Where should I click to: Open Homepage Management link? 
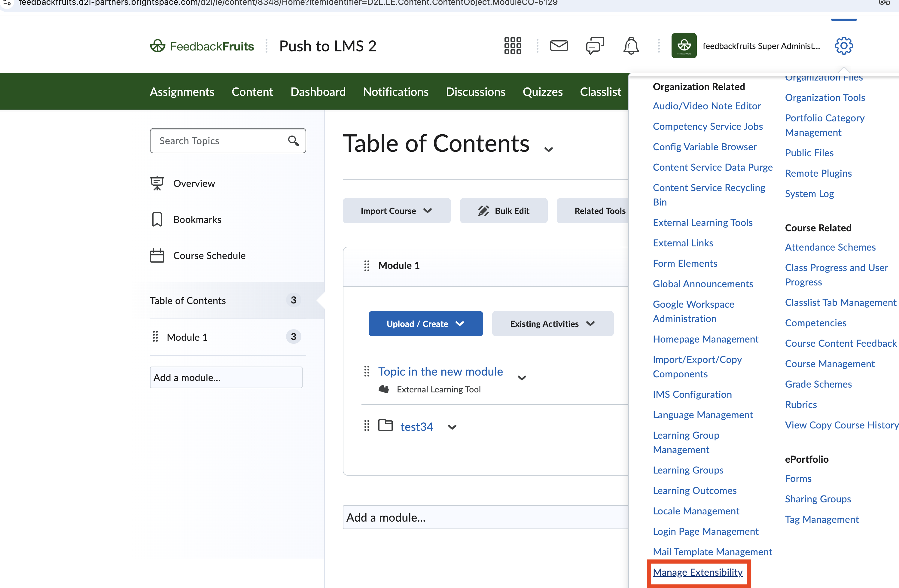(x=705, y=339)
